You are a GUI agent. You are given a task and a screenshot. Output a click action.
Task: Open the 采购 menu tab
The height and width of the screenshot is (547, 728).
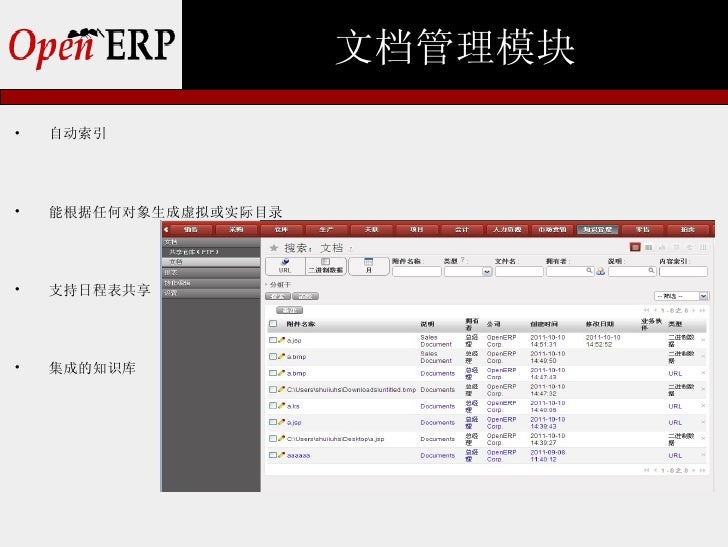pyautogui.click(x=236, y=229)
